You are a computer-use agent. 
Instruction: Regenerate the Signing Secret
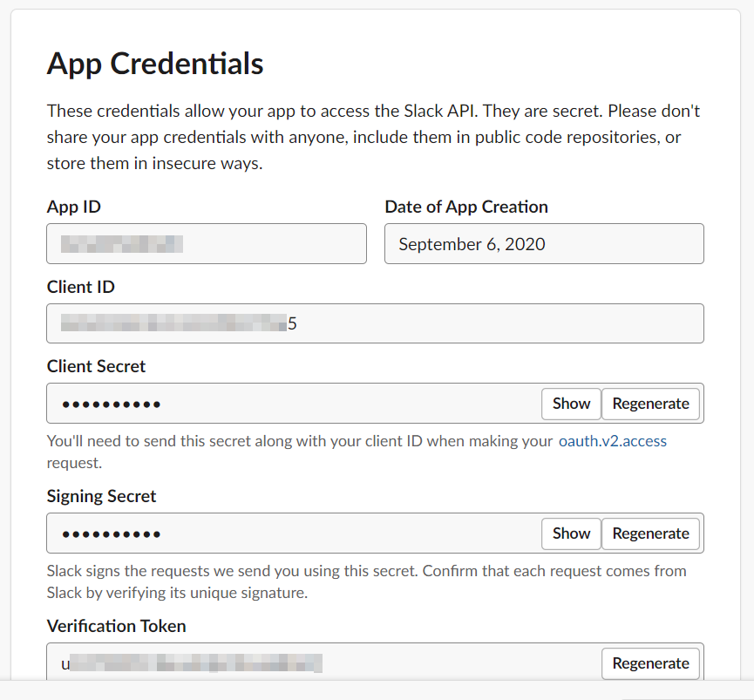coord(650,533)
